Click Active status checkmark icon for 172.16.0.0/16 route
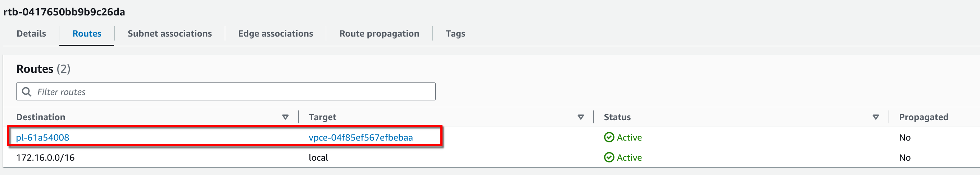The image size is (980, 175). coord(609,157)
